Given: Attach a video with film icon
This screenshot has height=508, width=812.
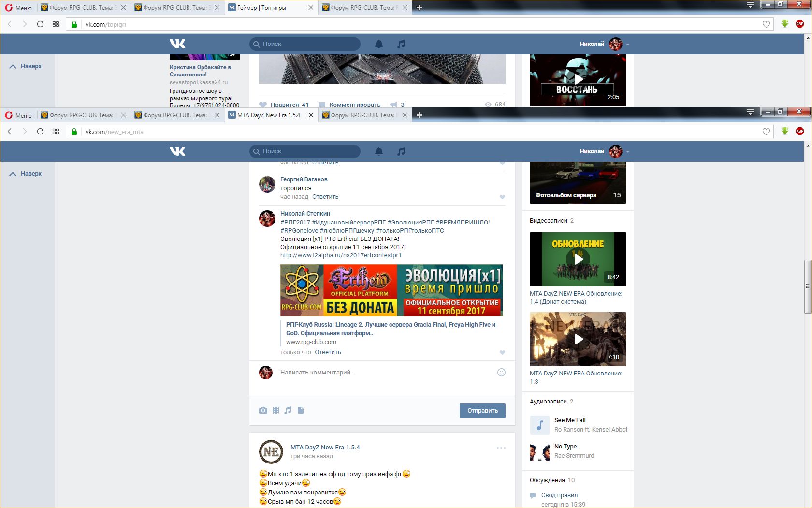Looking at the screenshot, I should click(x=275, y=410).
